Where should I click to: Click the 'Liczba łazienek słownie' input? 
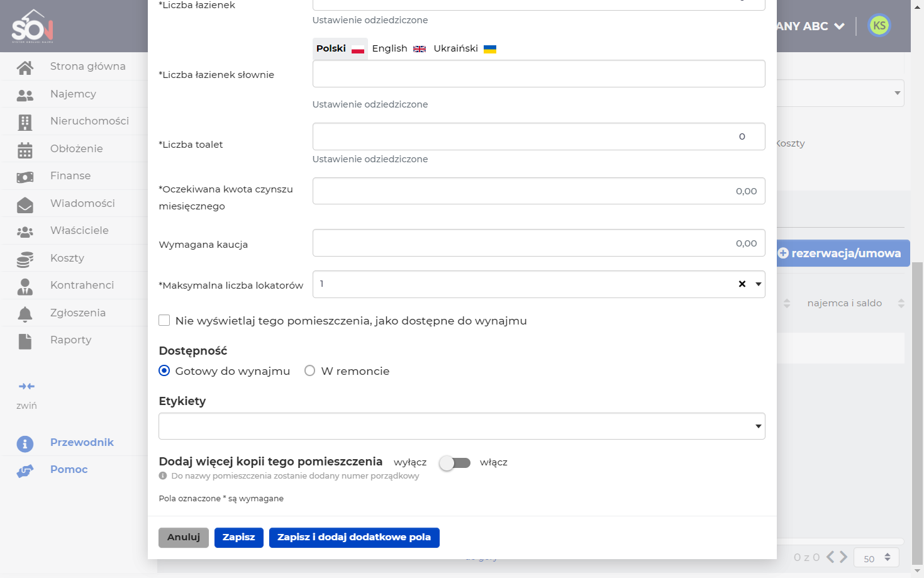(539, 74)
